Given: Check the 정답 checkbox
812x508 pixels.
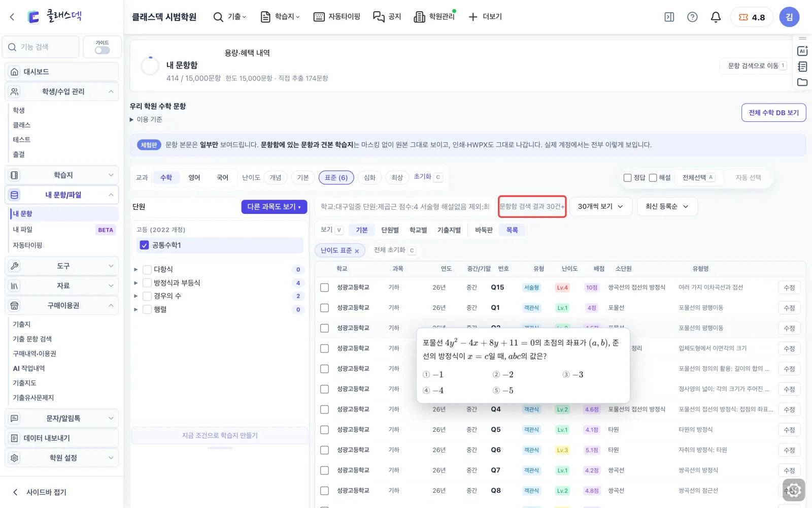Looking at the screenshot, I should tap(627, 178).
